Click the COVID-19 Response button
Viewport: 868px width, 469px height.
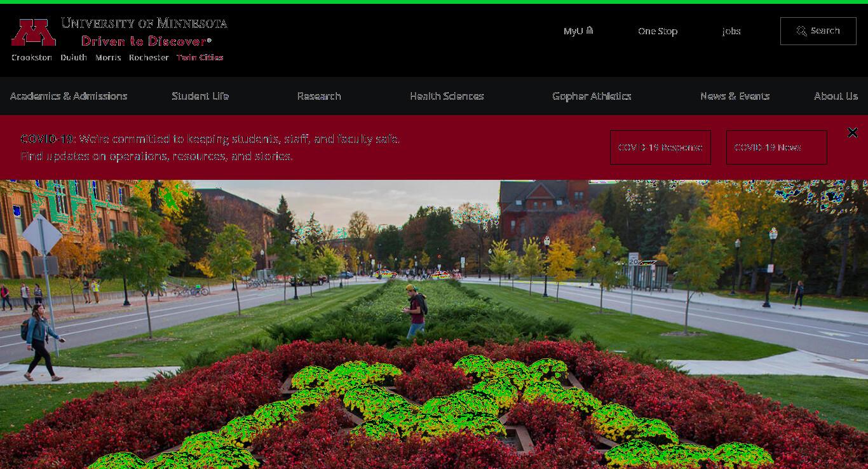pos(660,147)
